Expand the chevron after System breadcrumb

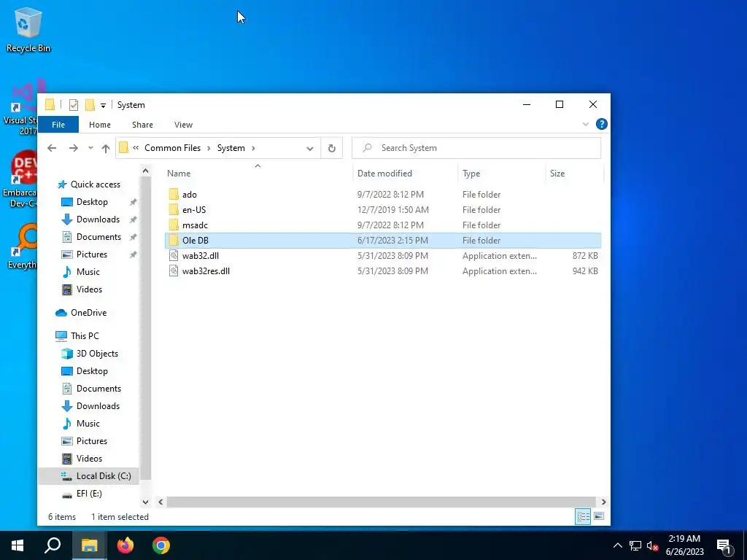pos(253,148)
